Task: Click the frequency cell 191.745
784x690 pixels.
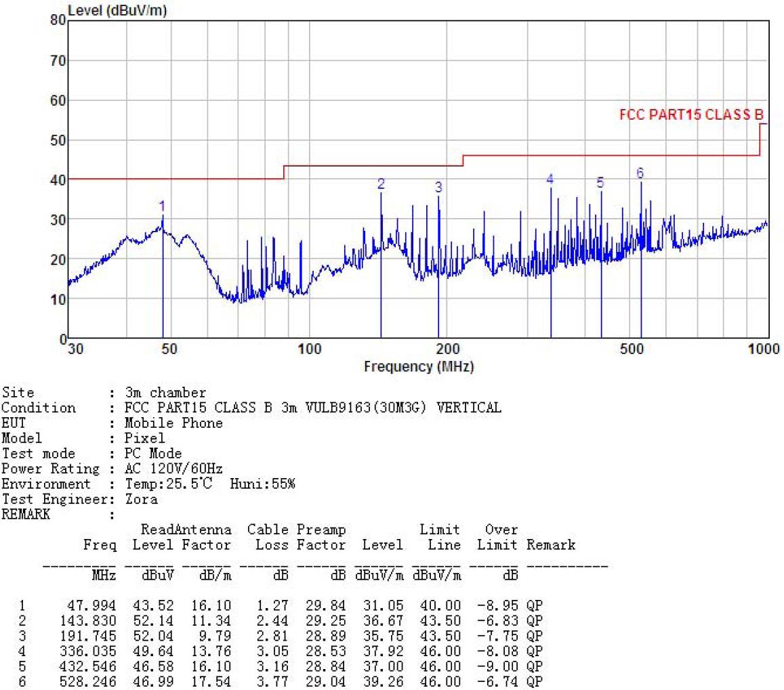Action: click(x=87, y=636)
